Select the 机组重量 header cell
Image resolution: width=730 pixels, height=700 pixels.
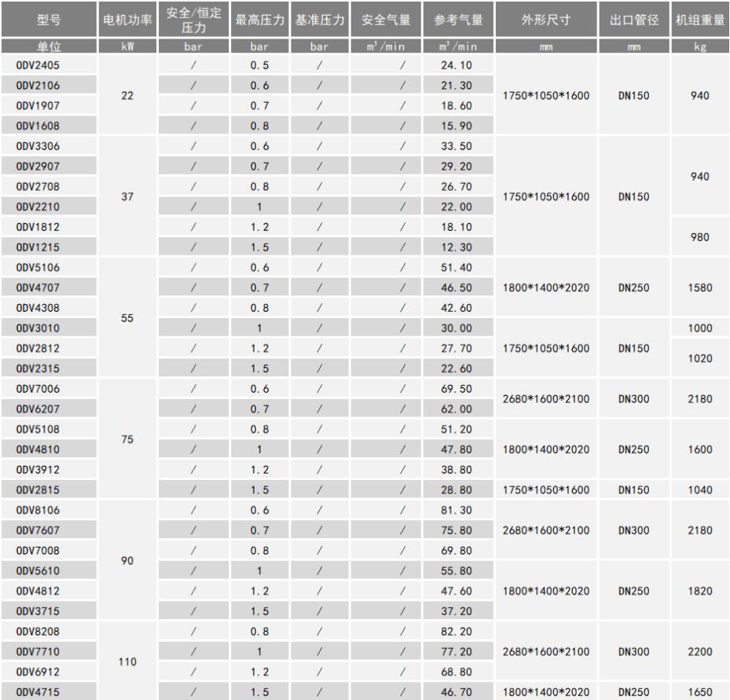699,19
